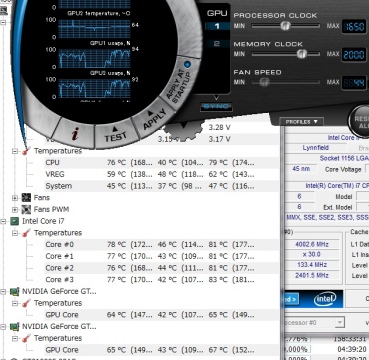Click the 45 nm technology field
The image size is (369, 360).
301,169
